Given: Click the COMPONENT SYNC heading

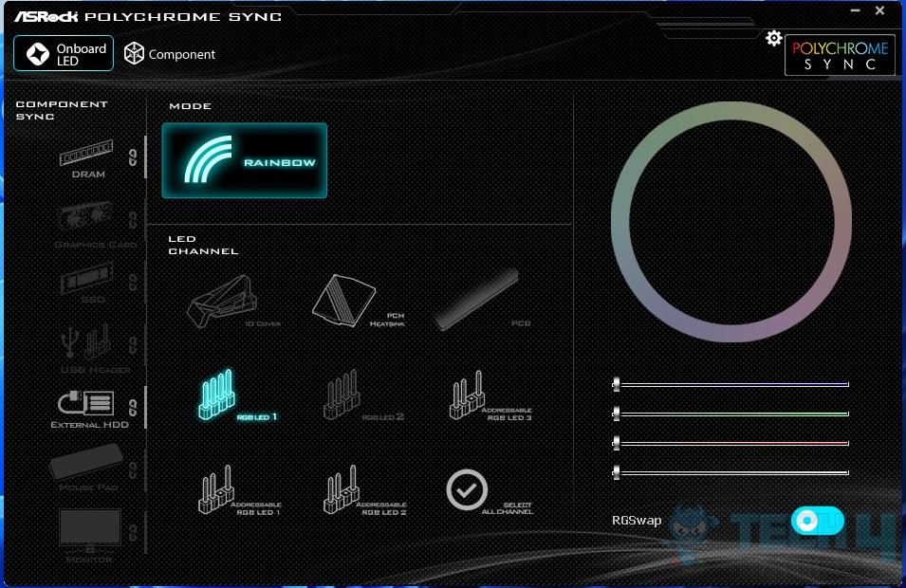Looking at the screenshot, I should click(x=62, y=110).
